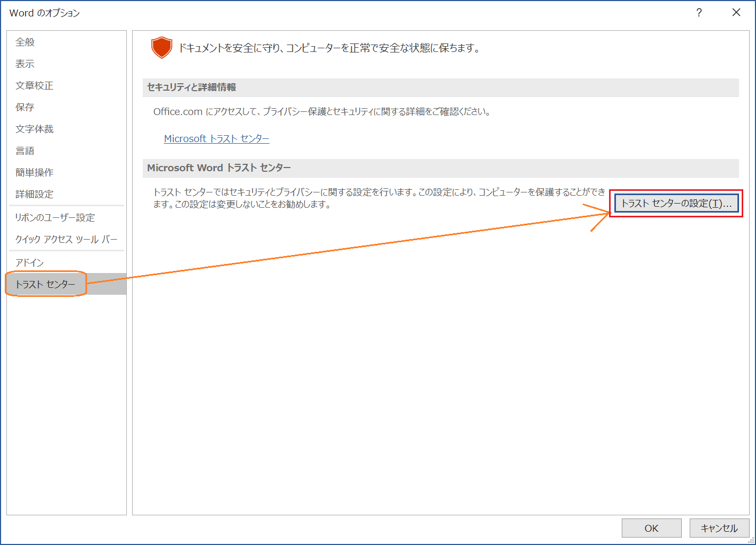The image size is (756, 545).
Task: Open リボンのユーザー設定 page
Action: pyautogui.click(x=66, y=217)
